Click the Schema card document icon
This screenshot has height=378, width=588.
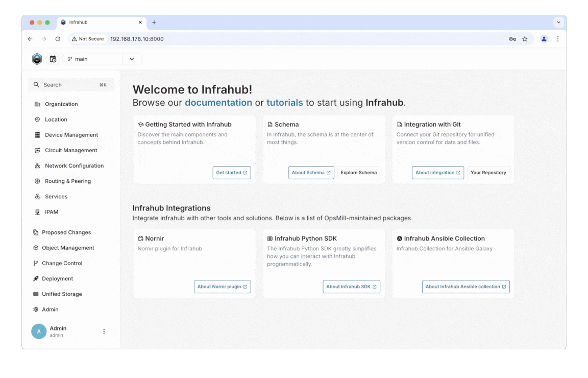click(270, 125)
